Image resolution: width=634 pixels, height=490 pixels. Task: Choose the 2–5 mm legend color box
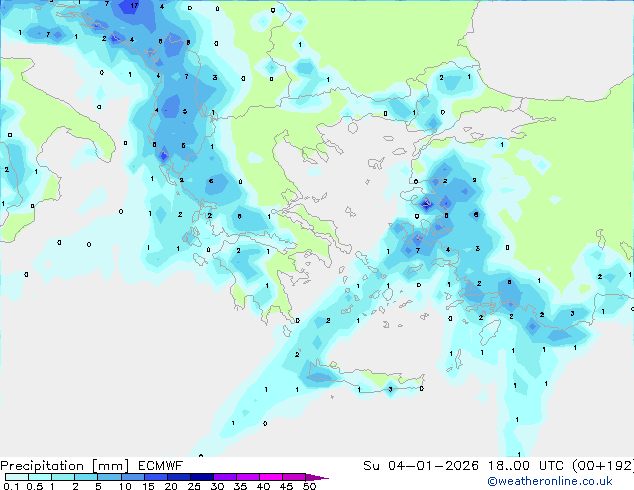86,477
